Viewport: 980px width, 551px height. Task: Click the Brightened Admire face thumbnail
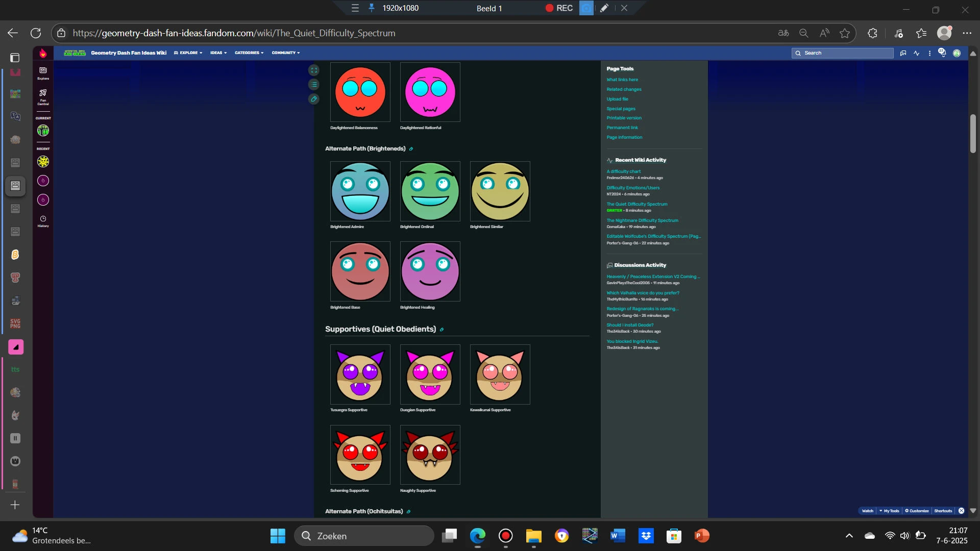coord(360,191)
